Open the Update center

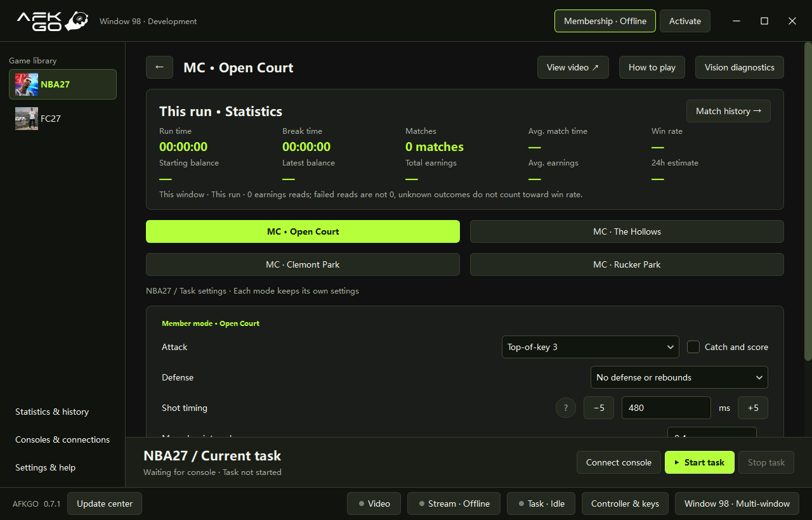(105, 504)
